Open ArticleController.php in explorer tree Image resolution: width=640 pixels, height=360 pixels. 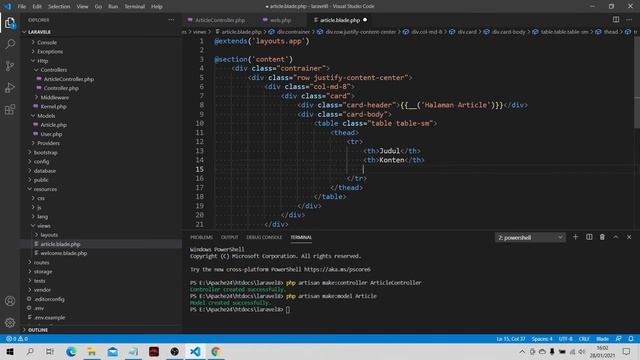pos(69,79)
